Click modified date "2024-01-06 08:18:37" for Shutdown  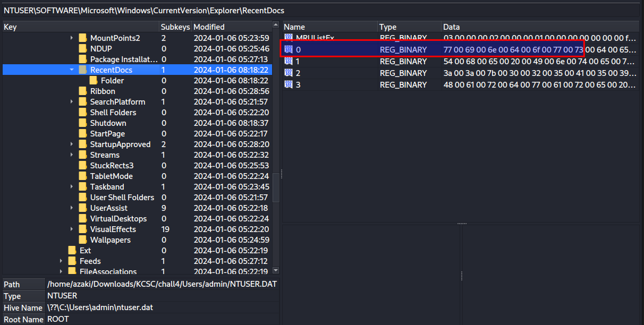[x=231, y=123]
